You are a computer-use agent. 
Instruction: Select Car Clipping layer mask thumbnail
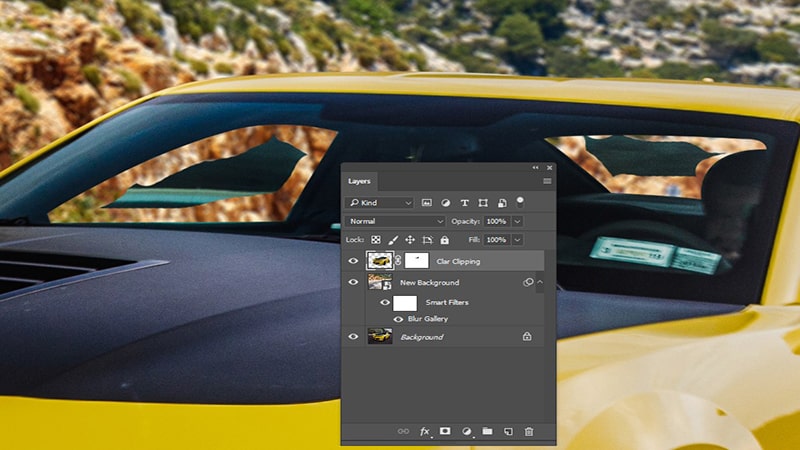click(416, 261)
